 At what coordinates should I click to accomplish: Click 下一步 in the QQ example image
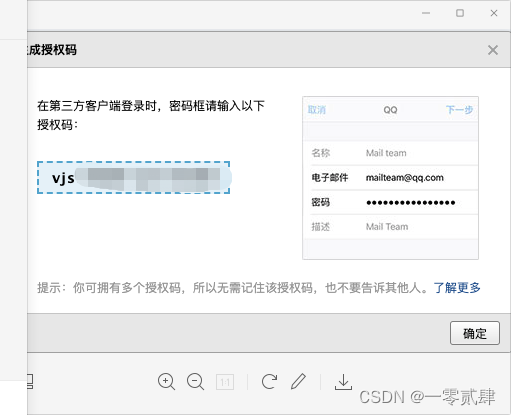tap(459, 110)
